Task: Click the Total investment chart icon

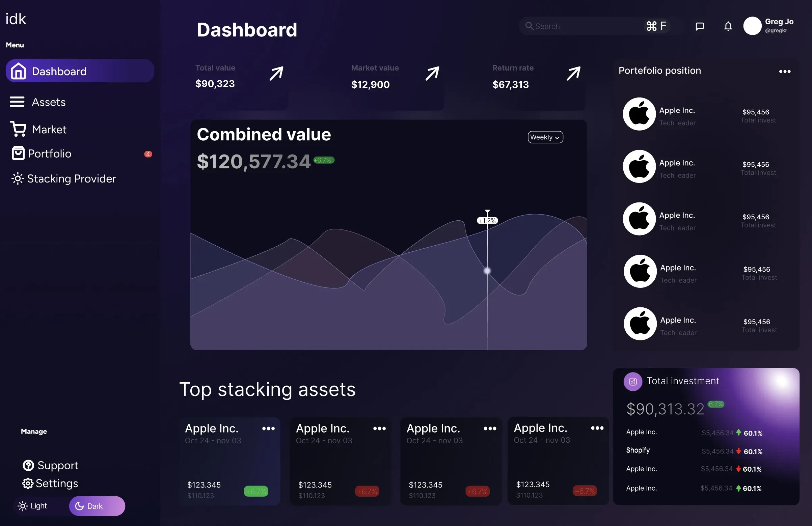Action: pos(632,381)
